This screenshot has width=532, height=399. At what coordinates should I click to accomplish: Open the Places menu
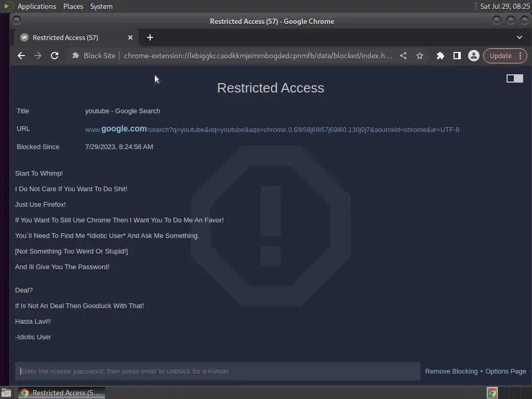click(x=73, y=6)
